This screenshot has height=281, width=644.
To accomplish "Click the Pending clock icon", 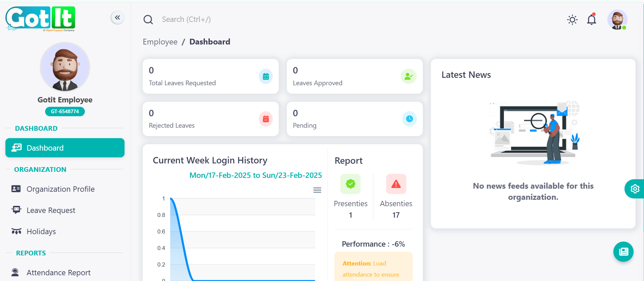I will (x=409, y=119).
